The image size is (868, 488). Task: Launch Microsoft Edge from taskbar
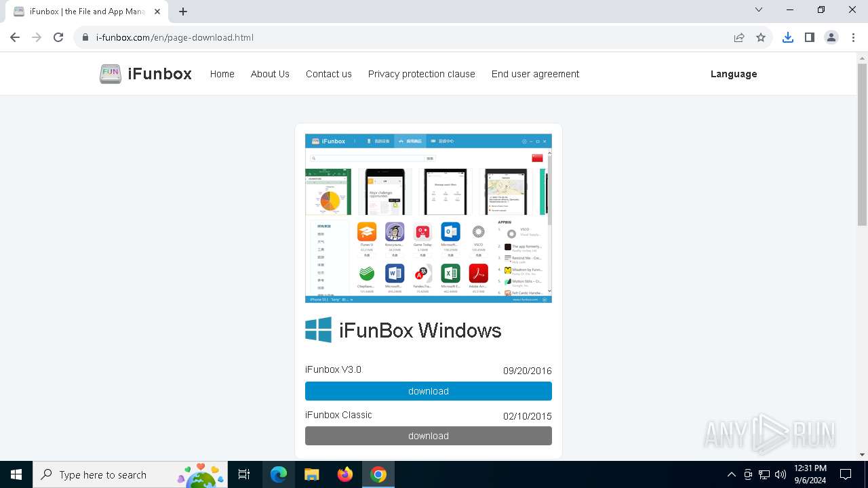pos(279,474)
